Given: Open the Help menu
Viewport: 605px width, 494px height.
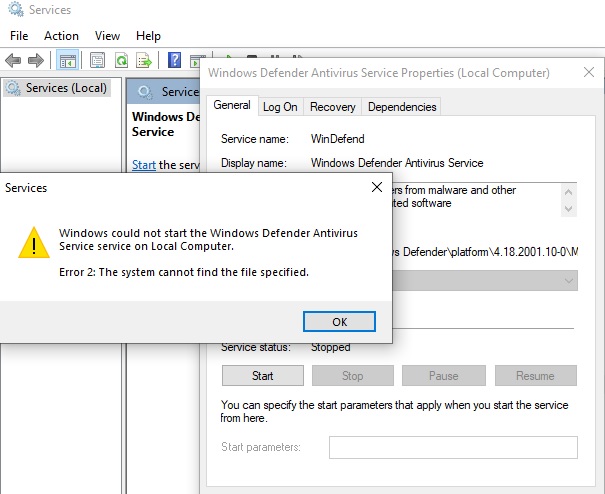Looking at the screenshot, I should 148,36.
